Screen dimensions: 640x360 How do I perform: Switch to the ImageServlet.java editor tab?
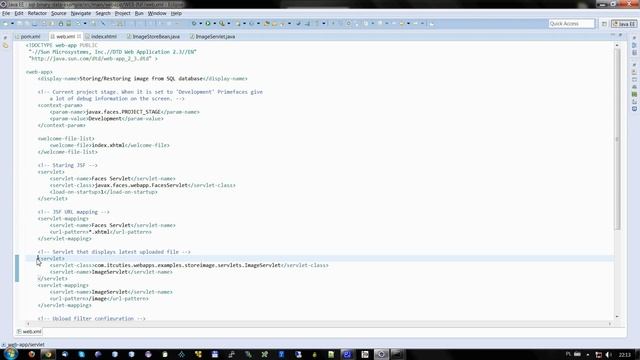(215, 37)
